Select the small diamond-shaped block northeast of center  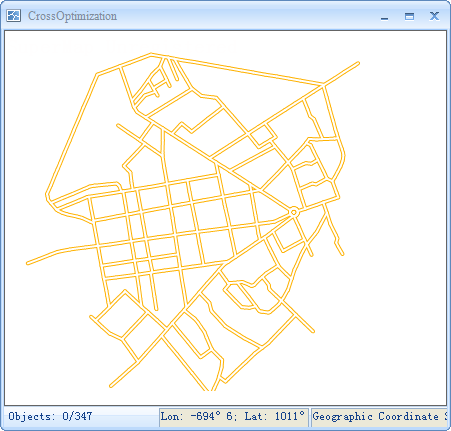coord(263,136)
